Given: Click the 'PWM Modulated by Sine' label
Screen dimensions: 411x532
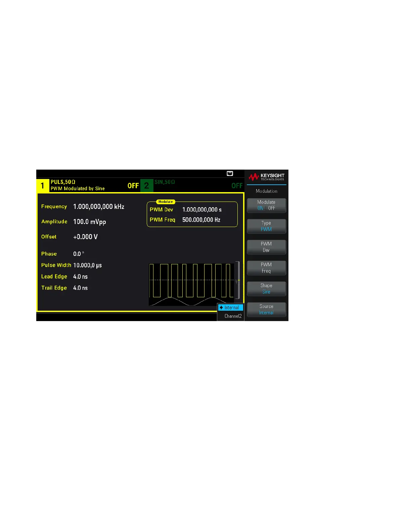Looking at the screenshot, I should click(78, 189).
